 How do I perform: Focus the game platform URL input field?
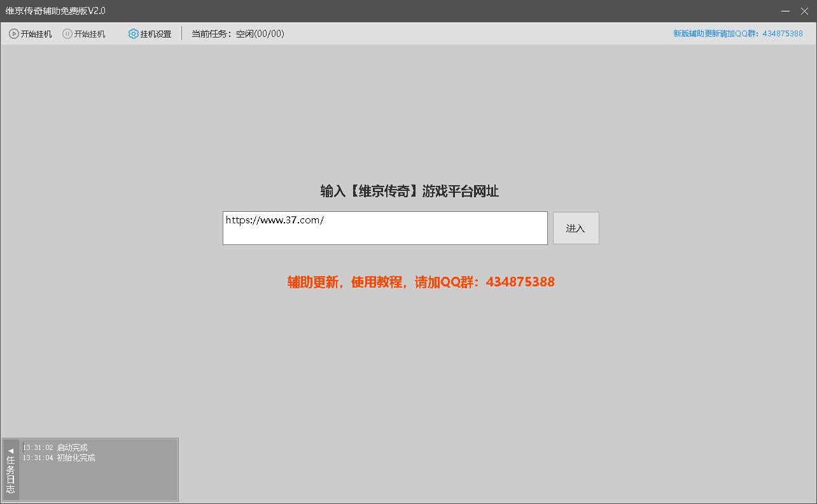[385, 228]
